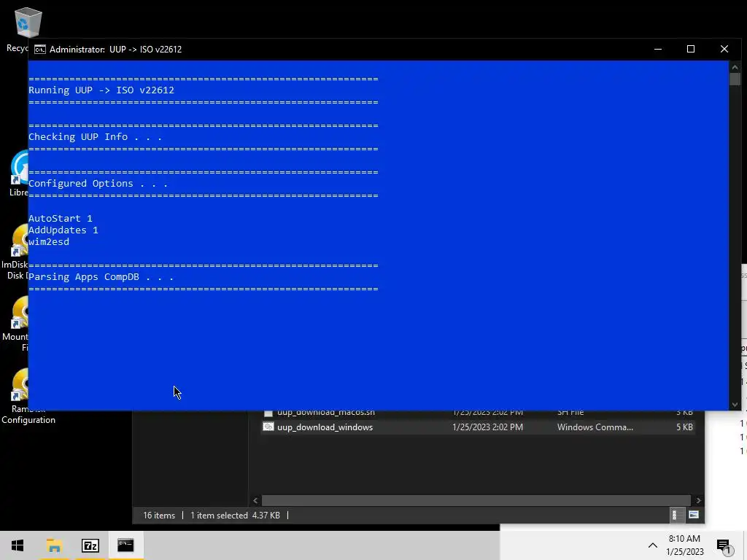This screenshot has height=560, width=747.
Task: Minimize the UUP -> ISO console window
Action: click(x=658, y=49)
